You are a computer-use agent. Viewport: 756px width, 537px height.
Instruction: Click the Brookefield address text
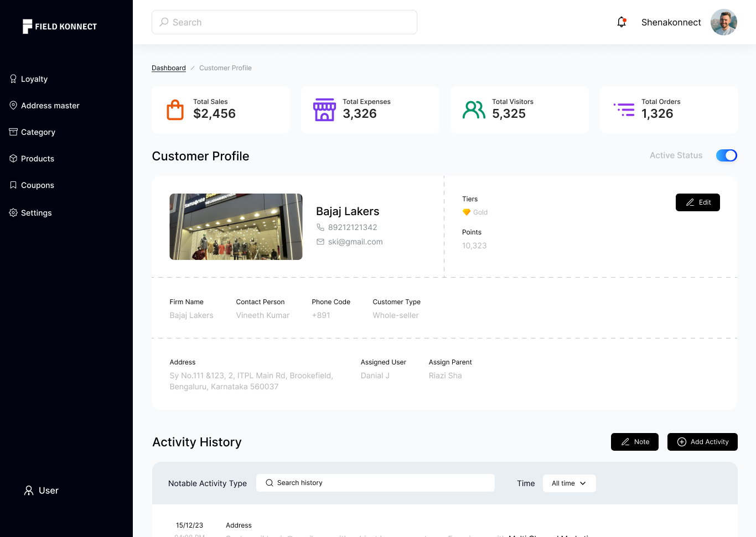coord(252,381)
